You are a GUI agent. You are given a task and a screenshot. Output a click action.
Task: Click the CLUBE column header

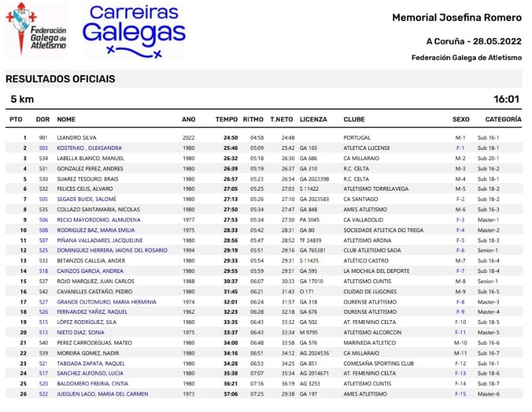(x=354, y=119)
